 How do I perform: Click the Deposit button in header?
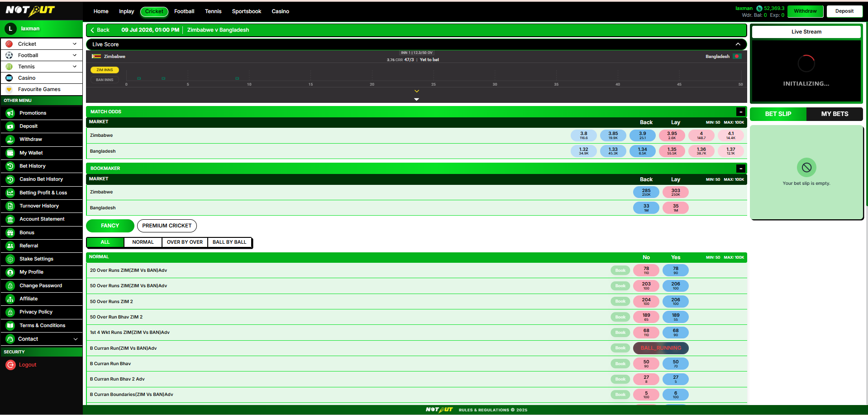point(844,11)
